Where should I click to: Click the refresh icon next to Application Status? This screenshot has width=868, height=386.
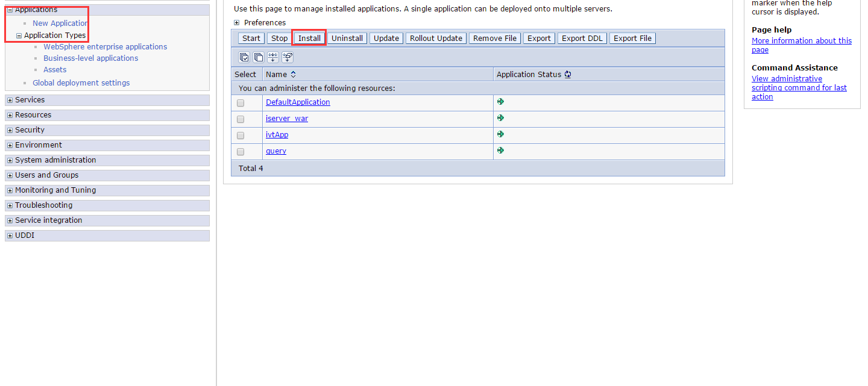pos(568,75)
